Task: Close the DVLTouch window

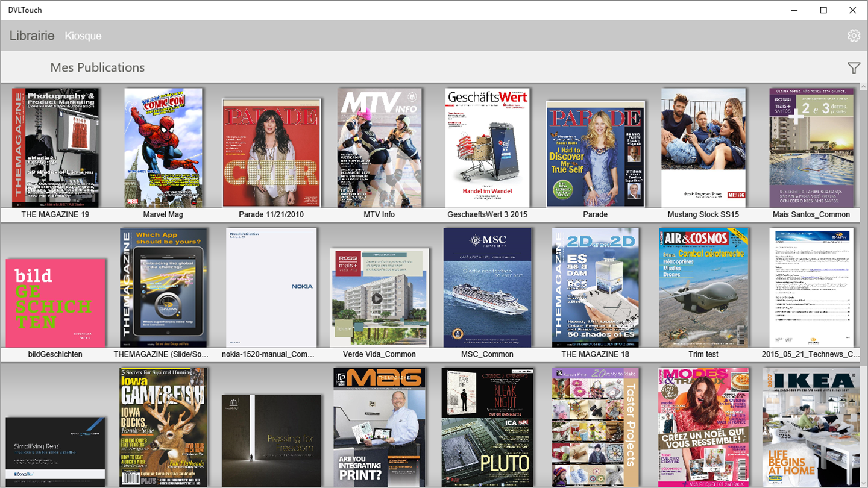Action: 853,10
